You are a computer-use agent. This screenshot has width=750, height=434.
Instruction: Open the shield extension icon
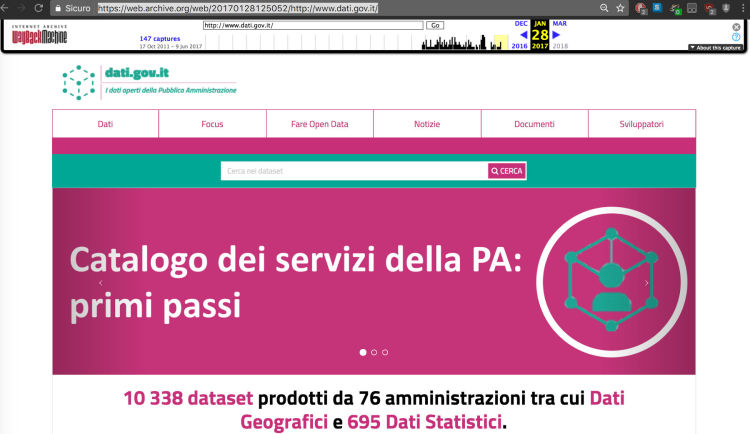pyautogui.click(x=726, y=8)
